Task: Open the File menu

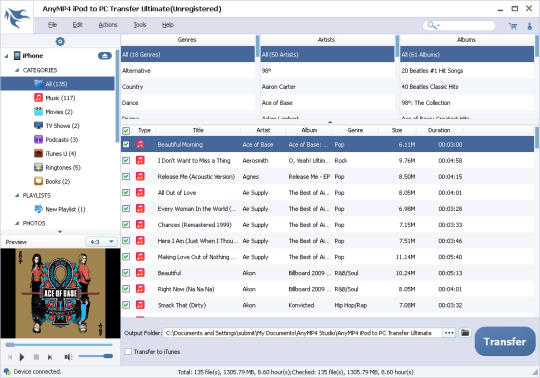Action: tap(52, 25)
